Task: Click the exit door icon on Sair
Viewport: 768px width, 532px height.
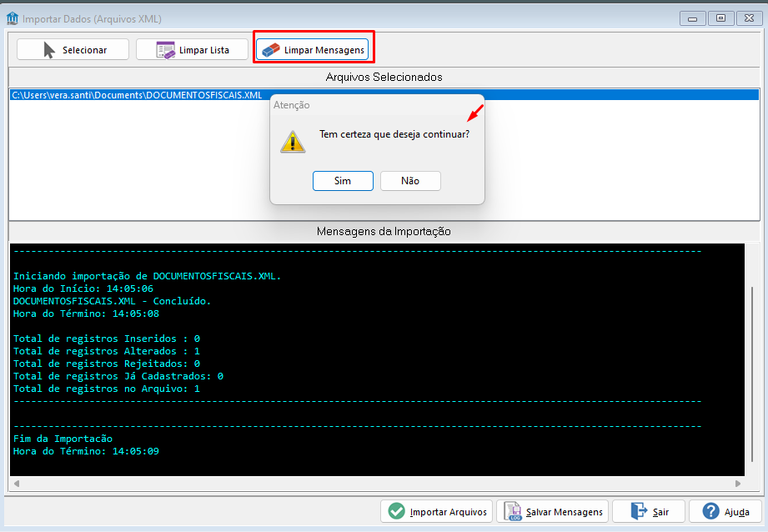Action: (x=639, y=511)
